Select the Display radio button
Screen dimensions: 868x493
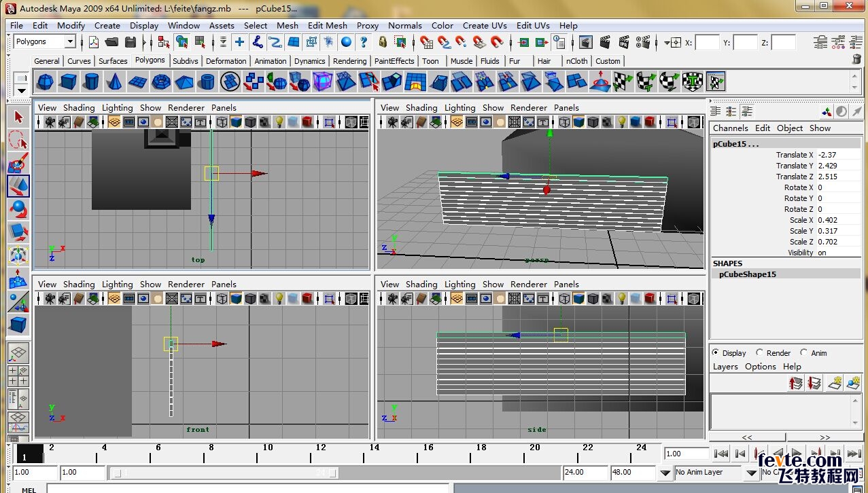[716, 352]
